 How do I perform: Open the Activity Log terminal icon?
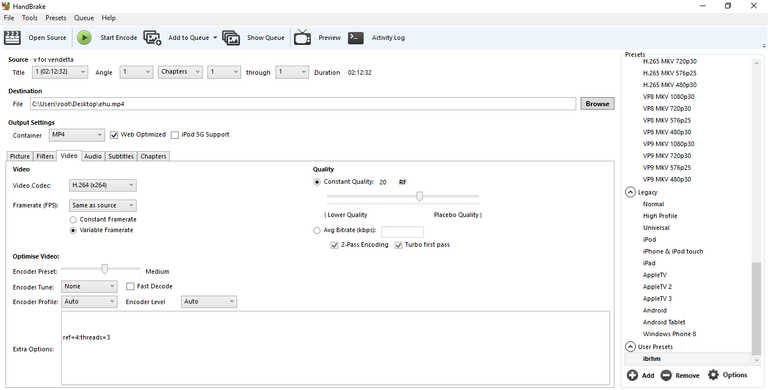[356, 38]
